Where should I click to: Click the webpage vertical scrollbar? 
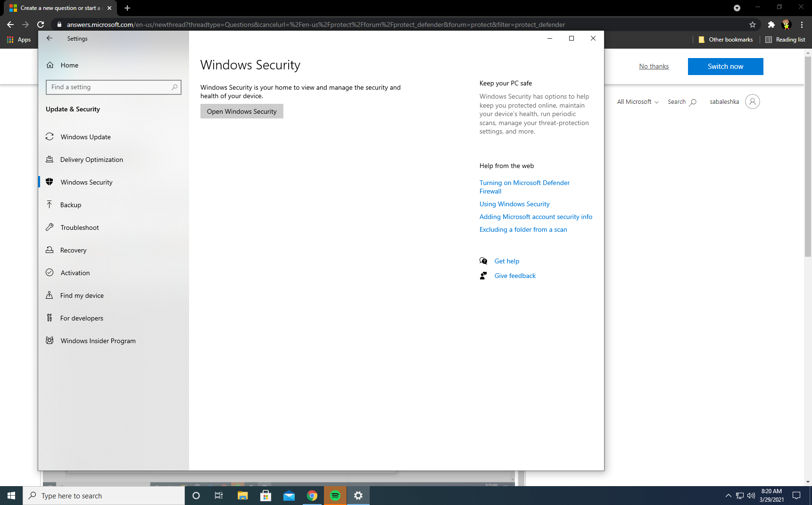tap(808, 156)
